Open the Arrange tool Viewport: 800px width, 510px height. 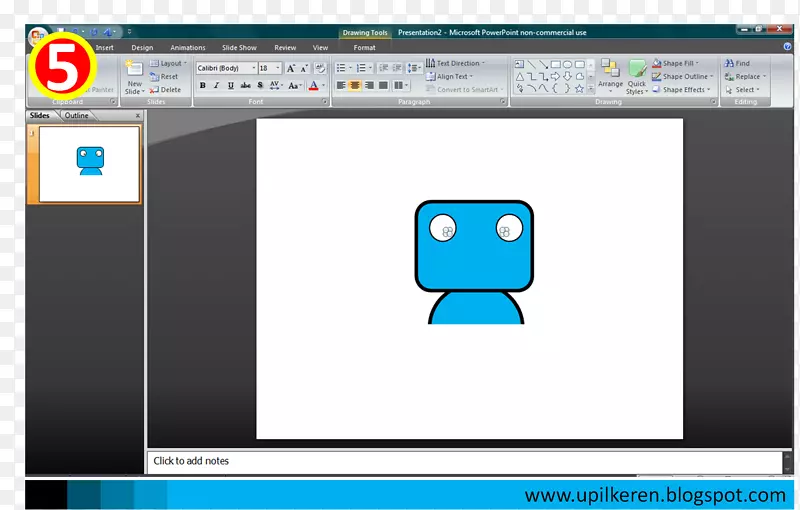pos(610,74)
